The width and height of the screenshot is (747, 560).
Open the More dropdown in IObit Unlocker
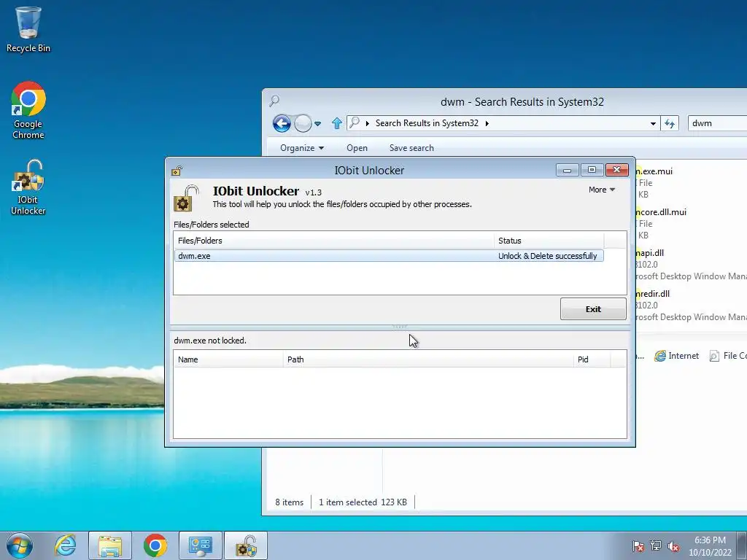[x=602, y=190]
